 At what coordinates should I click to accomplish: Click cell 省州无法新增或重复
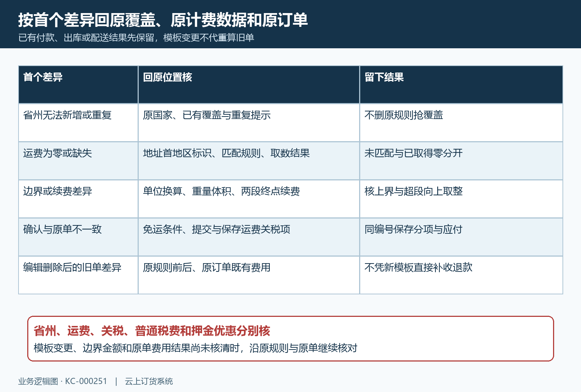click(x=78, y=123)
